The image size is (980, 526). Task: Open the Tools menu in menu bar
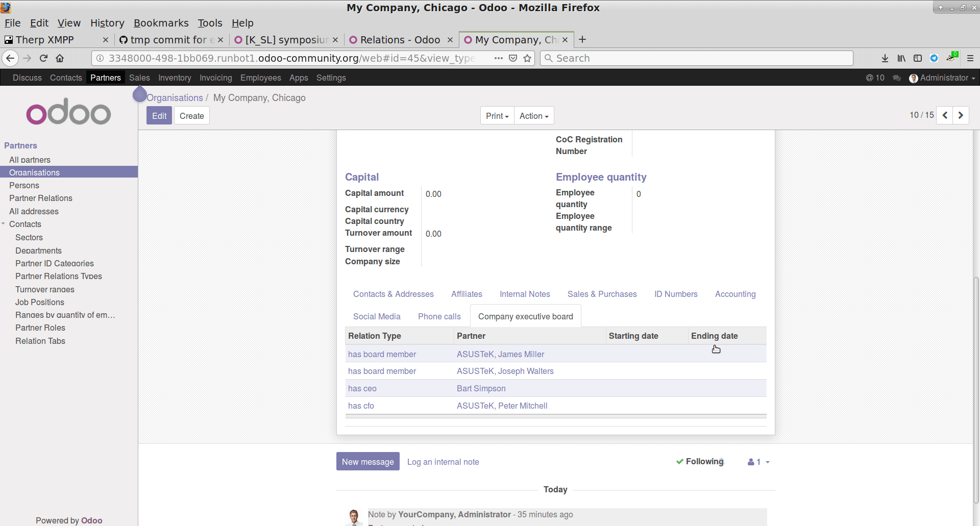click(x=210, y=23)
